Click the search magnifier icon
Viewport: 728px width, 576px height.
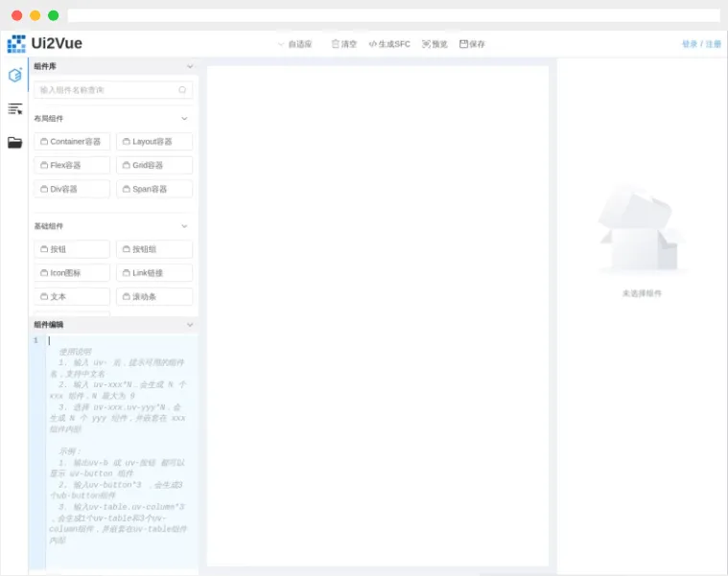pyautogui.click(x=182, y=90)
